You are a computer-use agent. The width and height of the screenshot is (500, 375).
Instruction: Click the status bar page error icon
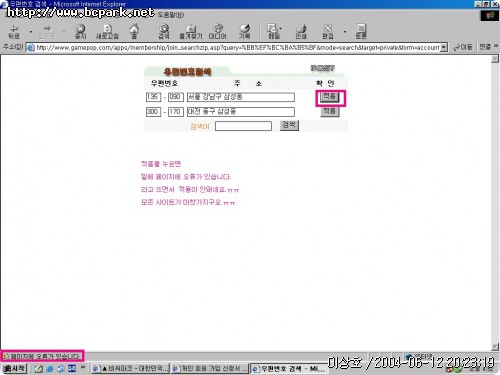(6, 357)
